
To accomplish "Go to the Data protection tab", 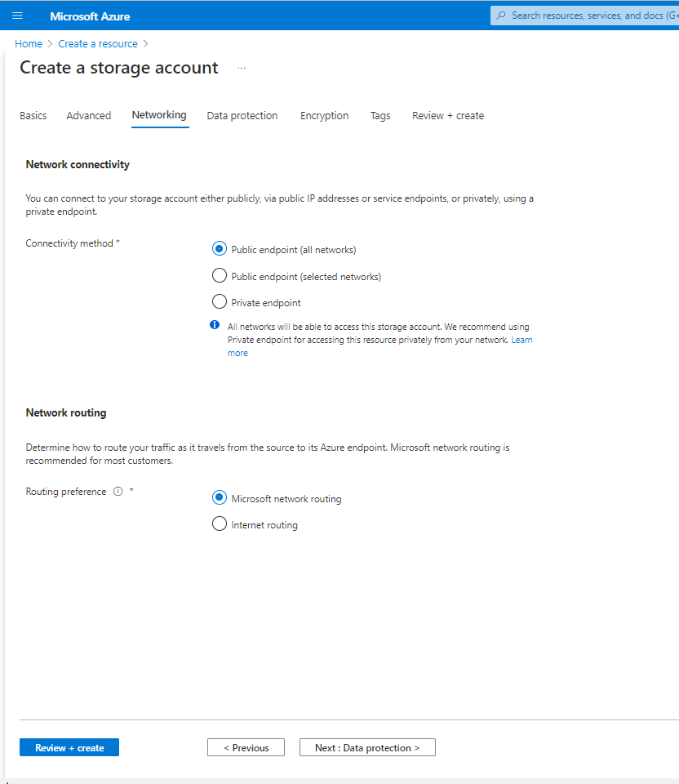I will [x=242, y=116].
